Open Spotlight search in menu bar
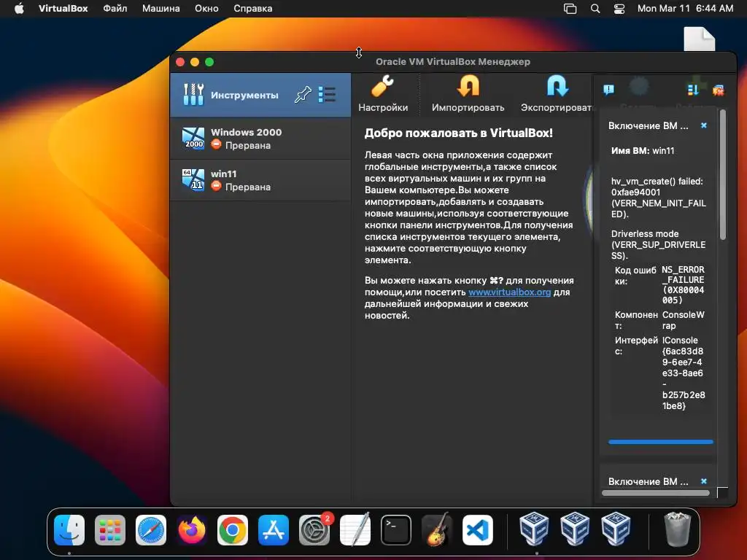The height and width of the screenshot is (560, 747). click(595, 9)
